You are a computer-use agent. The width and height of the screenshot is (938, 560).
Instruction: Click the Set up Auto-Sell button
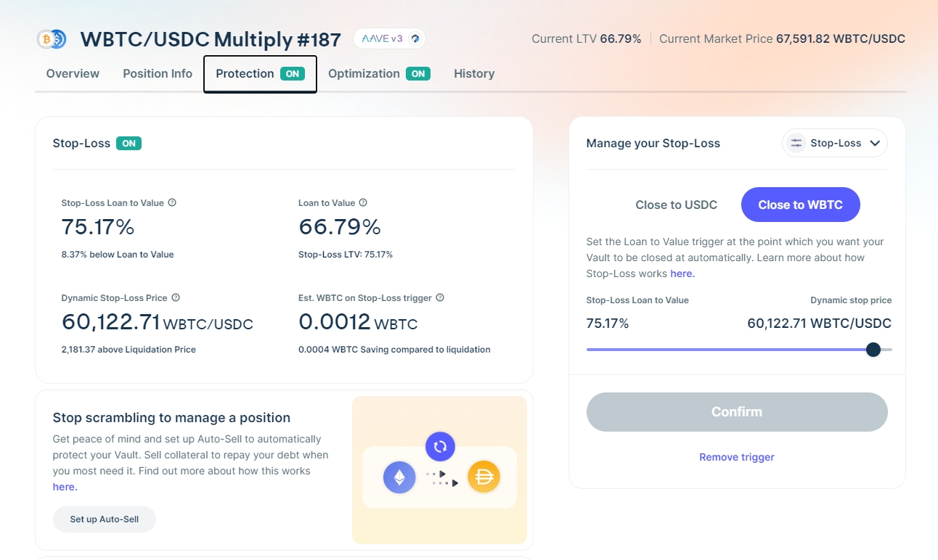[x=105, y=519]
